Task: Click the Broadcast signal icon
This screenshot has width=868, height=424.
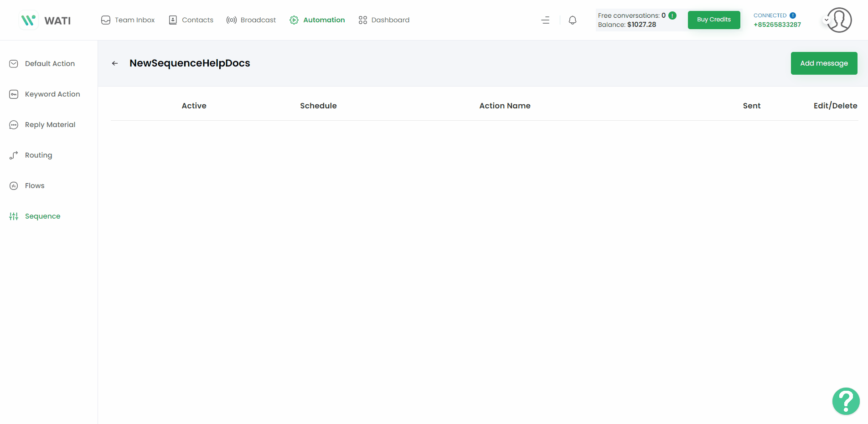Action: point(232,20)
